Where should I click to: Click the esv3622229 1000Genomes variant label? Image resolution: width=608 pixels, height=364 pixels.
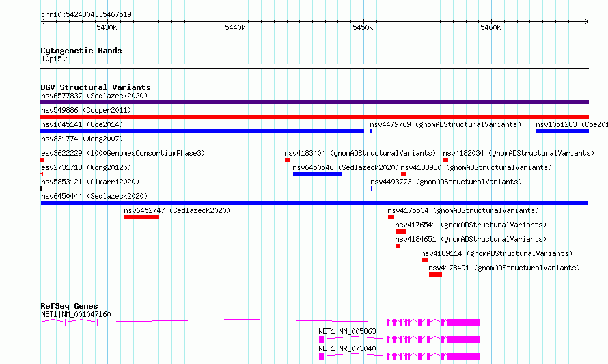[x=123, y=153]
